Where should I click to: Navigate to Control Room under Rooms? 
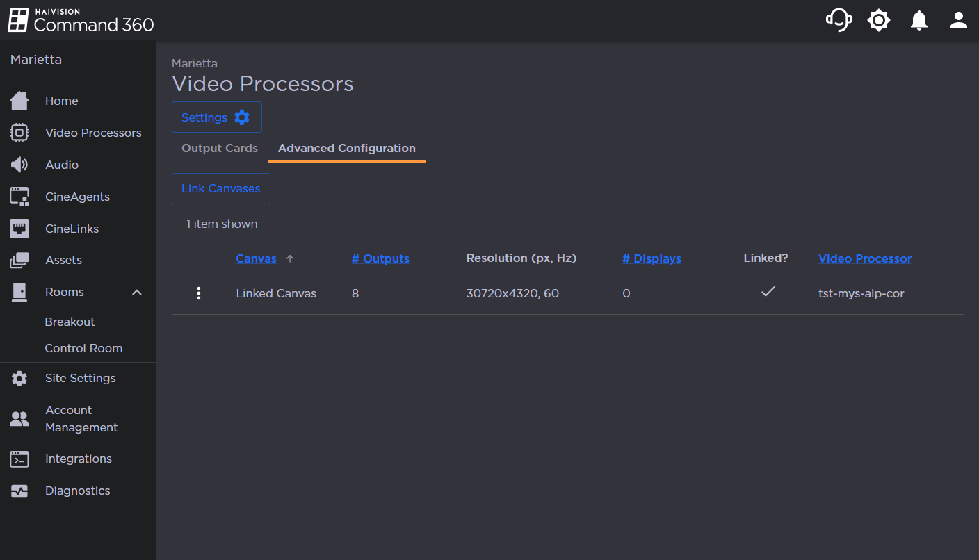tap(83, 347)
